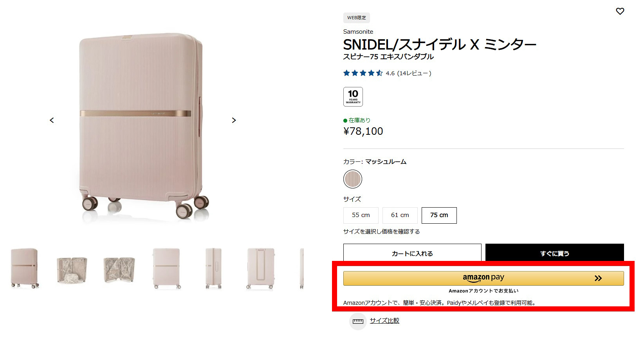Select the 61 cm size option
Screen dimensions: 644x342
point(400,215)
